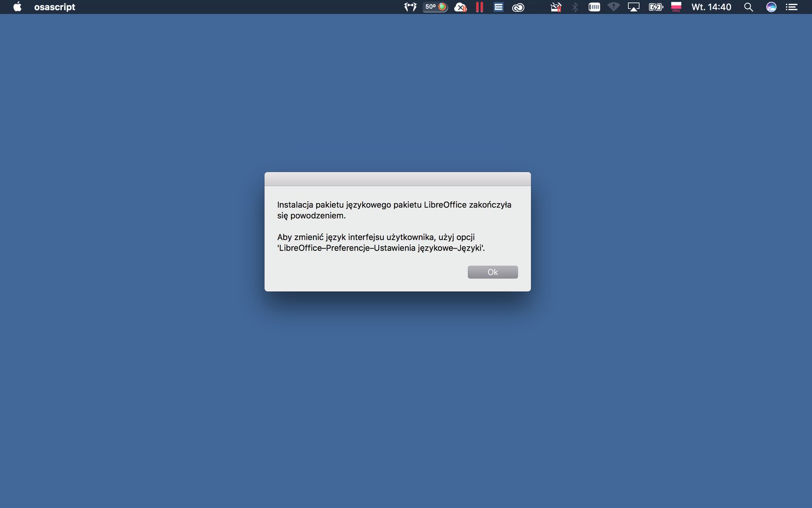Click the pencil-and-ruler tools menu bar icon
The width and height of the screenshot is (812, 508).
click(556, 7)
